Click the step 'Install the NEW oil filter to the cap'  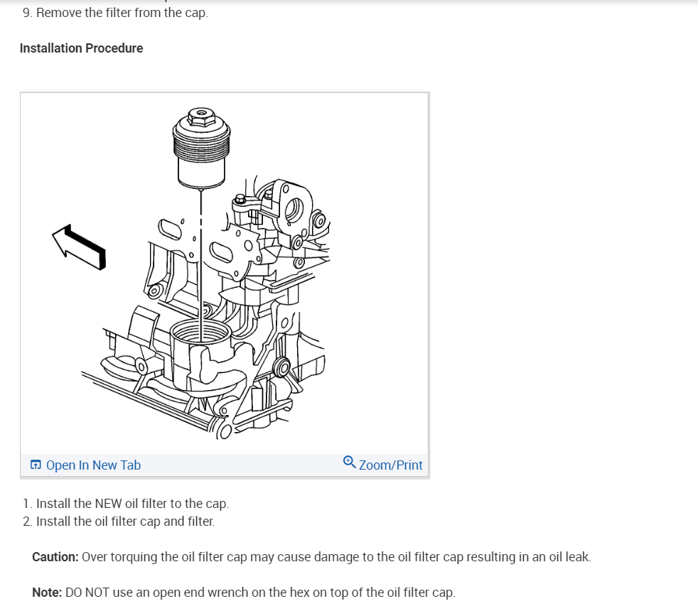click(132, 504)
